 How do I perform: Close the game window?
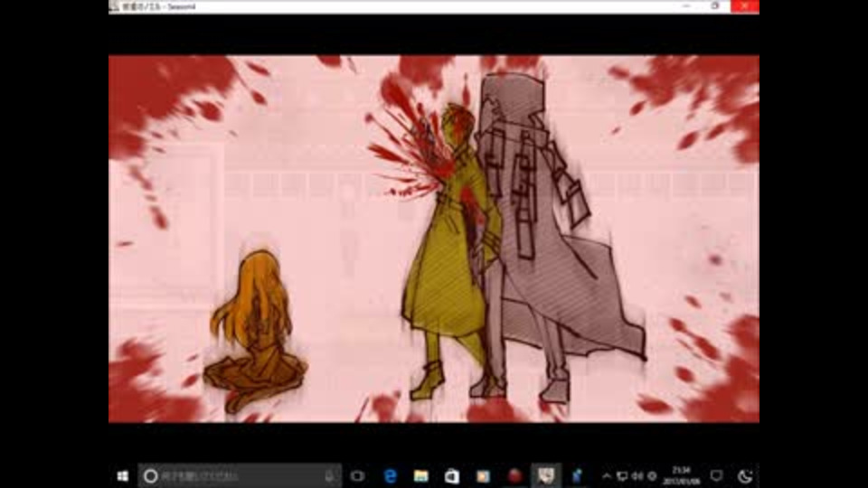click(x=745, y=6)
